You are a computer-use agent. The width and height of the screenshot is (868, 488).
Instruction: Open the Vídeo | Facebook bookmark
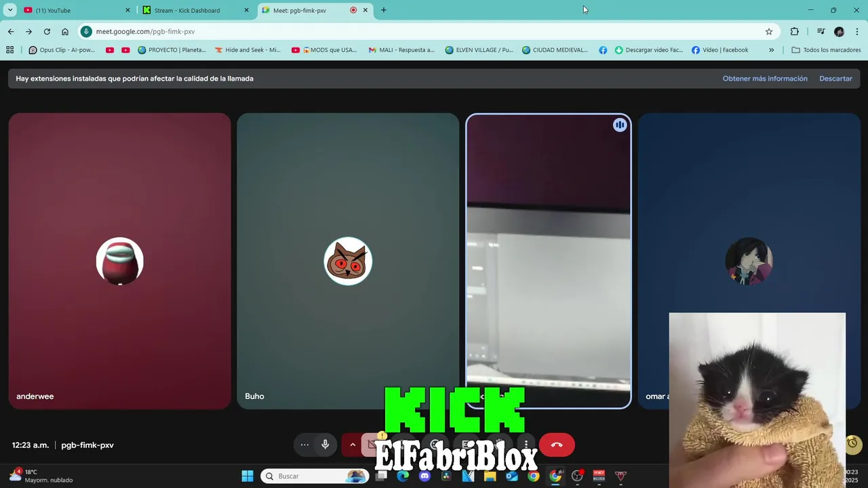pos(720,49)
